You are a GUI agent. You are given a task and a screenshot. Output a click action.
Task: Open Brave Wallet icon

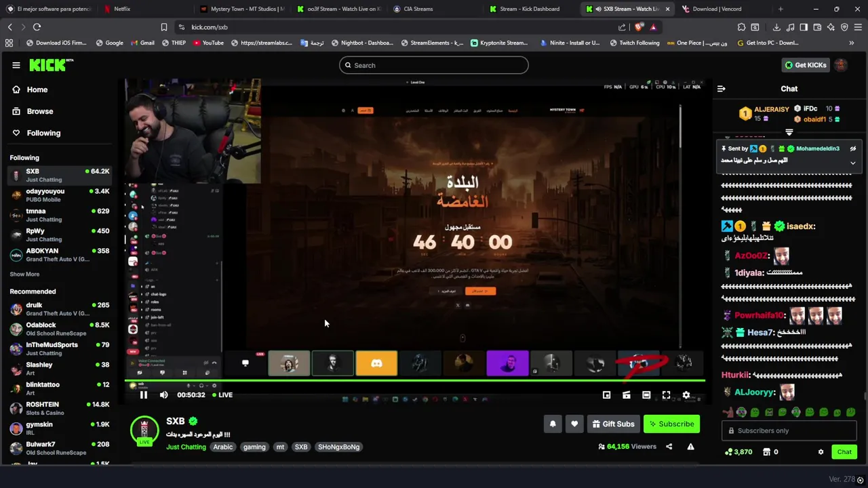tap(817, 27)
